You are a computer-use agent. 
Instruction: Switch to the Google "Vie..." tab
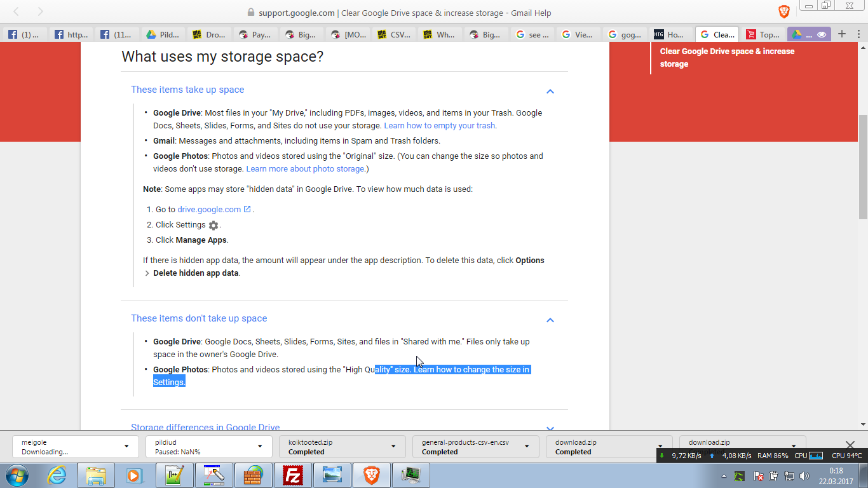(x=578, y=34)
